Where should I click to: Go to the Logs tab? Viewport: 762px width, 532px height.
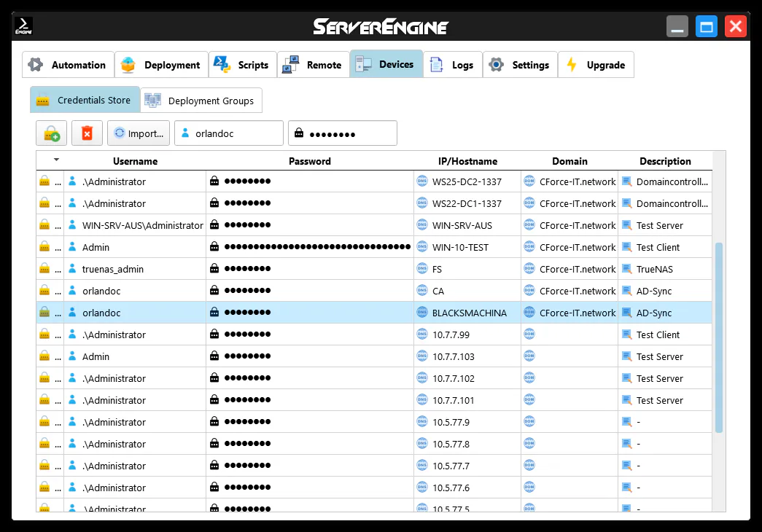point(452,65)
